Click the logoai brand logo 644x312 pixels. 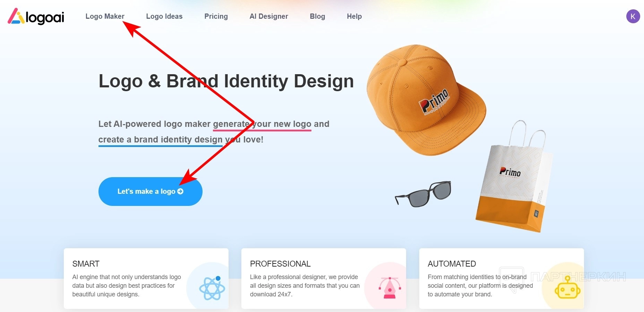click(36, 16)
